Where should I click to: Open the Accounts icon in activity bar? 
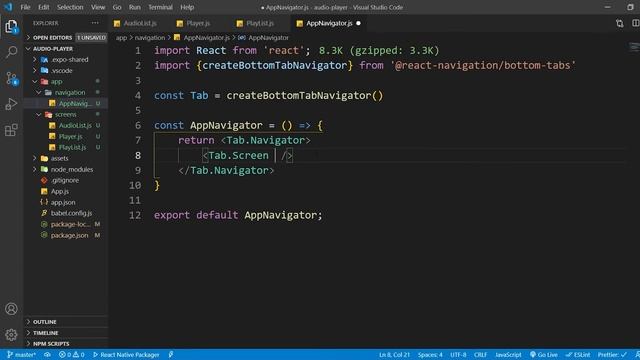click(x=11, y=309)
